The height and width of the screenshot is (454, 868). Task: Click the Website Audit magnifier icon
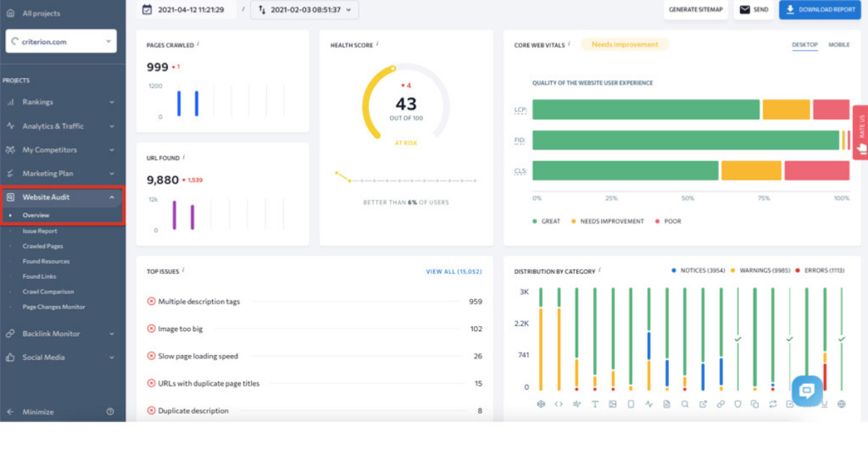coord(11,197)
